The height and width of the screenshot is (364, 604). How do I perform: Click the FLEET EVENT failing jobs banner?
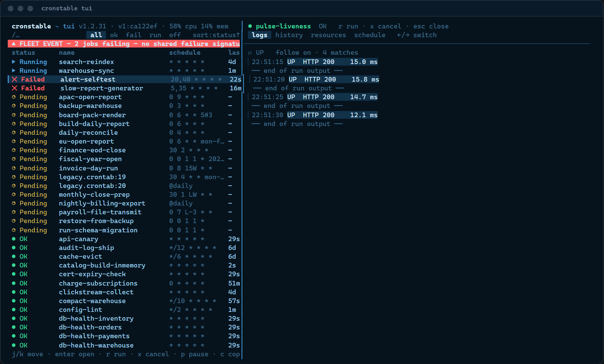click(x=124, y=44)
